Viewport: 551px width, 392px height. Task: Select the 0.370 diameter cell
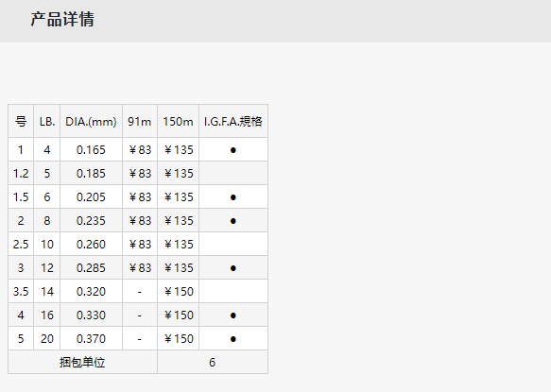(x=91, y=338)
